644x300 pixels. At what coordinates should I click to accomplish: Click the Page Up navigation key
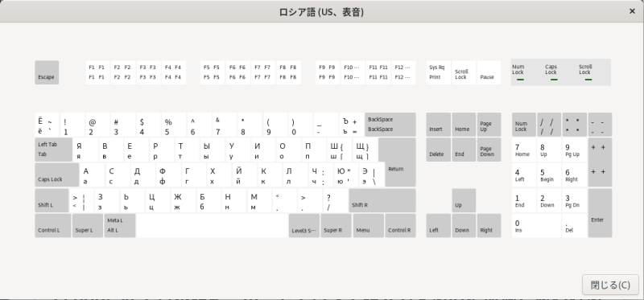pos(489,125)
